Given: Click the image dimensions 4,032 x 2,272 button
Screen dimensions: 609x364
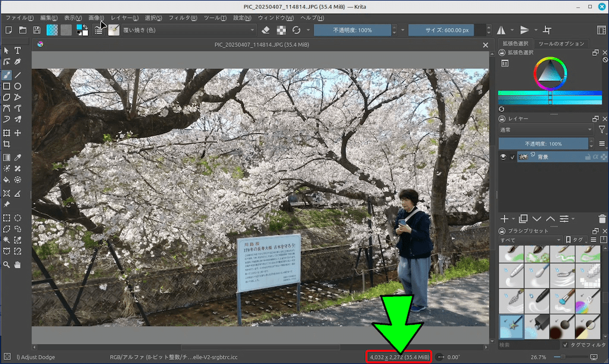Looking at the screenshot, I should pos(398,357).
